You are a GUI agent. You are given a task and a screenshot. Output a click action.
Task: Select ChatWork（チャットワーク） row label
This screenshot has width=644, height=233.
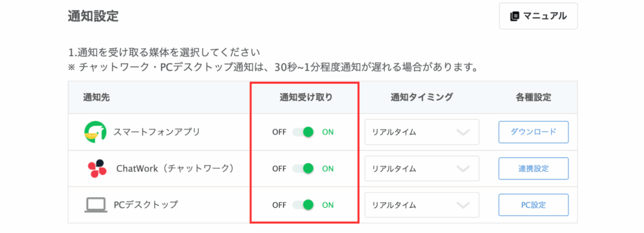point(175,169)
